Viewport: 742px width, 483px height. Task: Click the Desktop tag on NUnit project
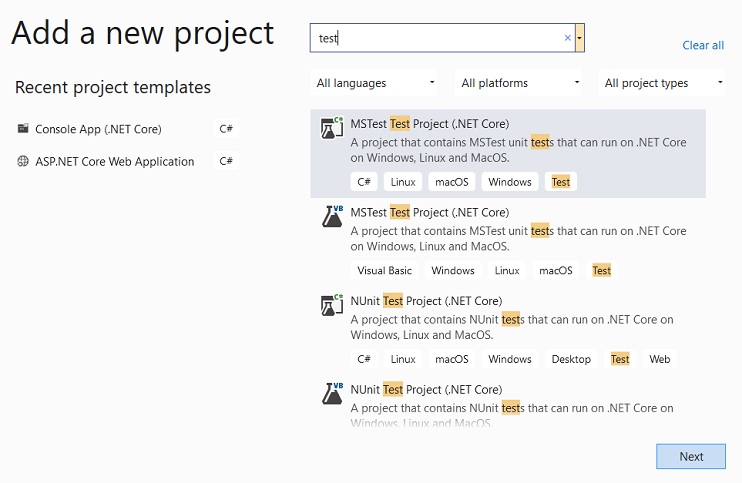coord(571,359)
